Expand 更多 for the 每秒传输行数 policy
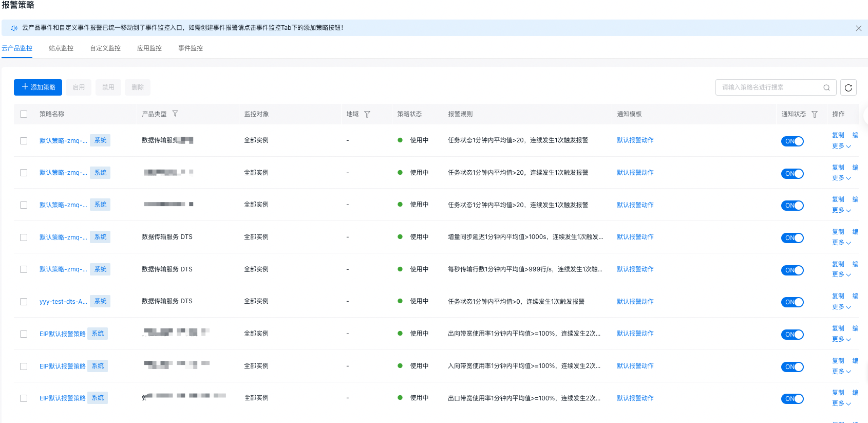Screen dimensions: 868x423 [841, 274]
